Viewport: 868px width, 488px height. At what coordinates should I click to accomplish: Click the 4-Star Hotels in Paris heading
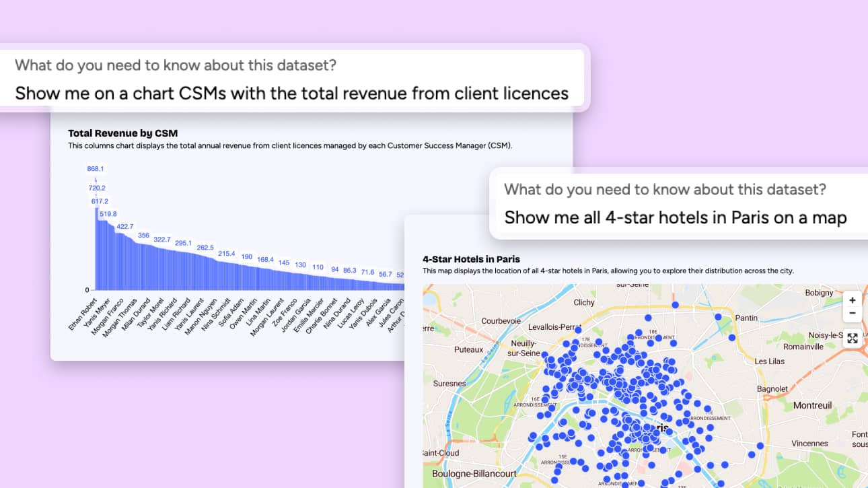pyautogui.click(x=471, y=259)
